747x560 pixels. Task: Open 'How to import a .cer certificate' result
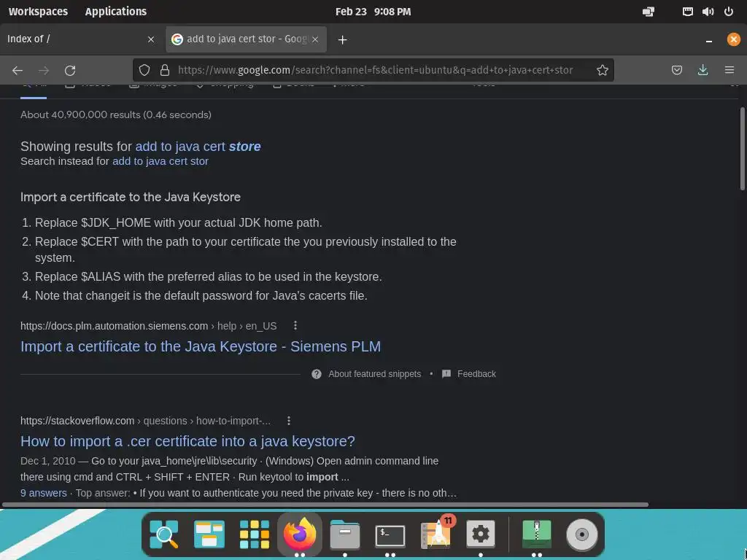(187, 441)
